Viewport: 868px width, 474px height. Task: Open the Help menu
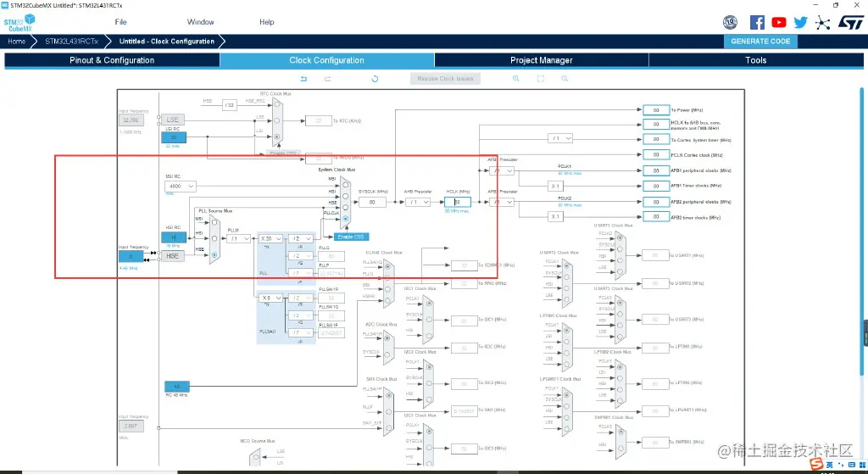267,22
